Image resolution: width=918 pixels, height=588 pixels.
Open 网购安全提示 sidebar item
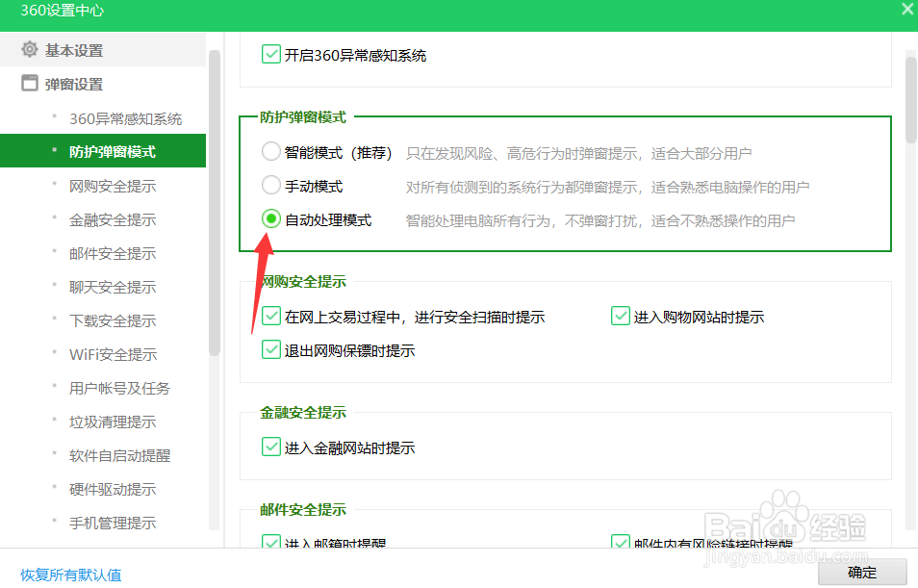tap(113, 187)
